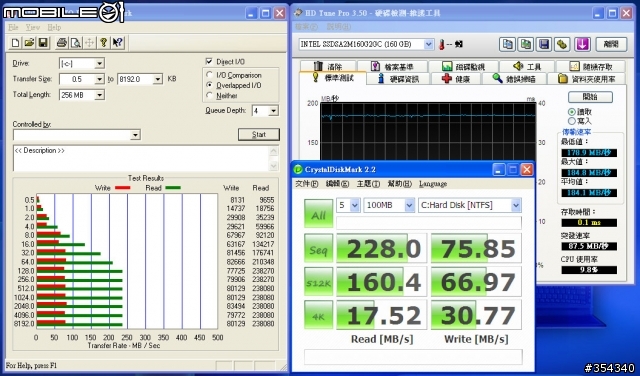
Task: Click the purple down-arrow icon in HD Tune
Action: [x=582, y=44]
